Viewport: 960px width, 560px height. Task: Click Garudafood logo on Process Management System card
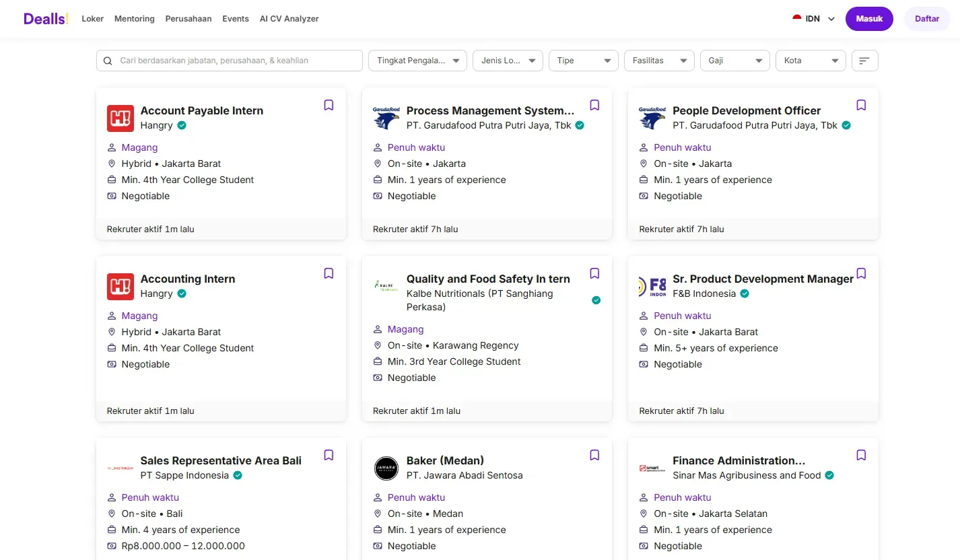[386, 118]
